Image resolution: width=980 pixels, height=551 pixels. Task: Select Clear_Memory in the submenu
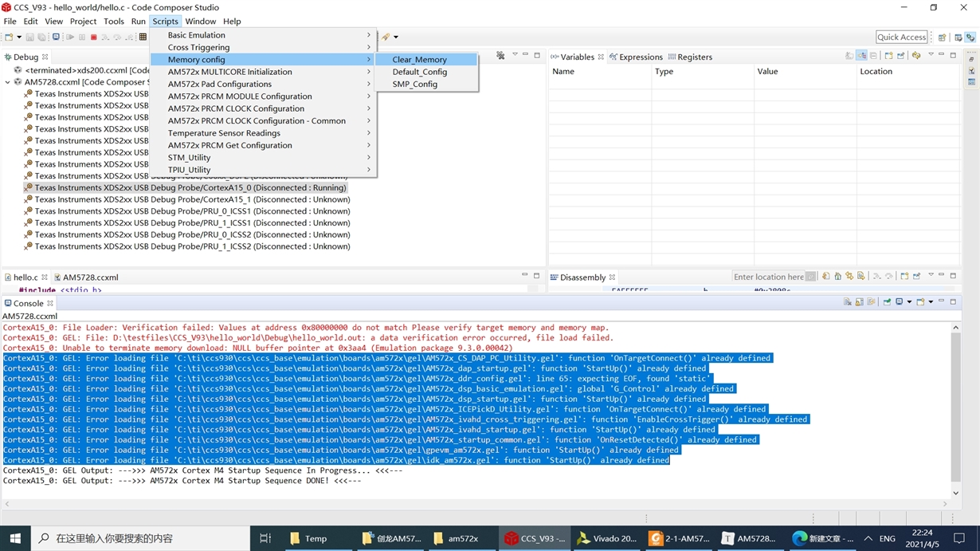click(x=426, y=60)
